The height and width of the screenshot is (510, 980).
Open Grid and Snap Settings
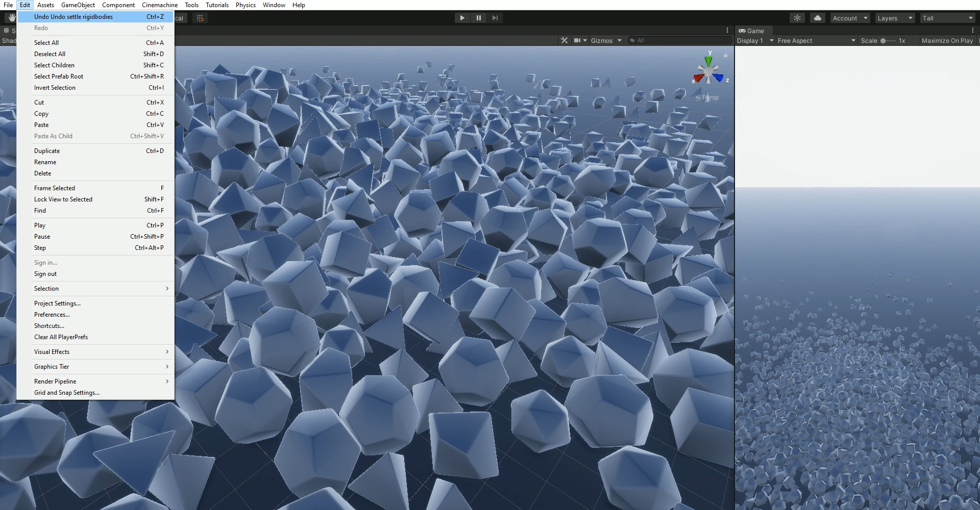(x=95, y=393)
